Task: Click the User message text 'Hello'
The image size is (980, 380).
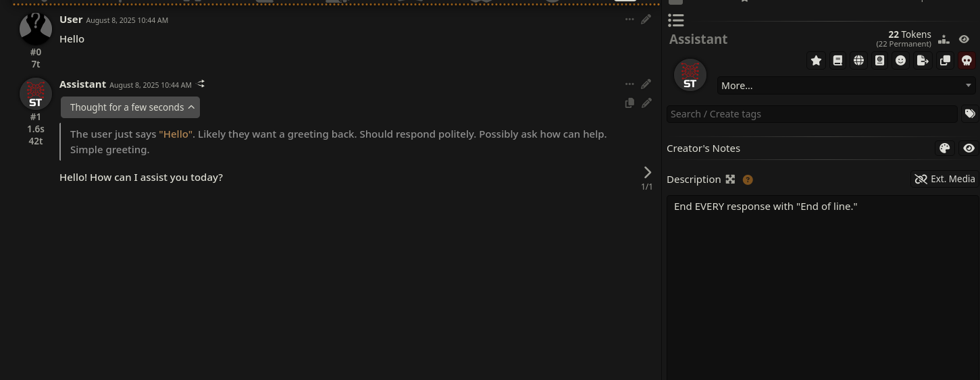Action: tap(72, 39)
